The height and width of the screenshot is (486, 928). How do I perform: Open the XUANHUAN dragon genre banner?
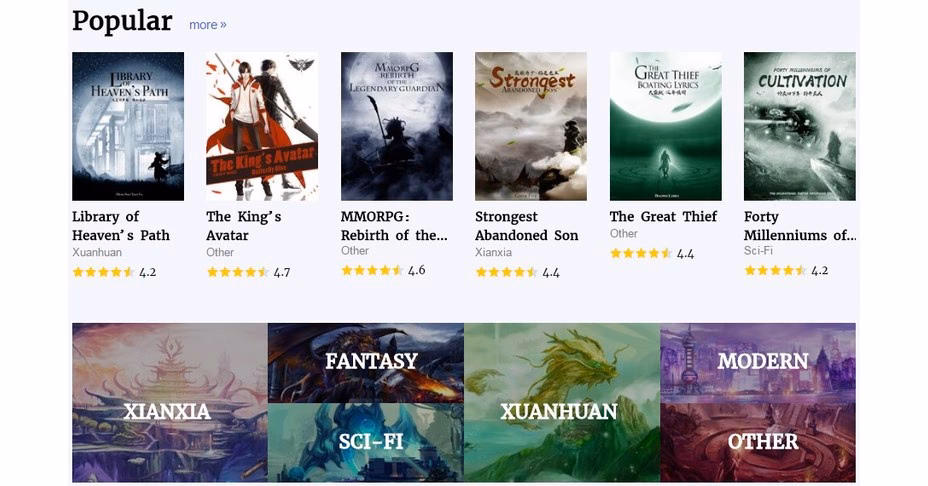[562, 402]
